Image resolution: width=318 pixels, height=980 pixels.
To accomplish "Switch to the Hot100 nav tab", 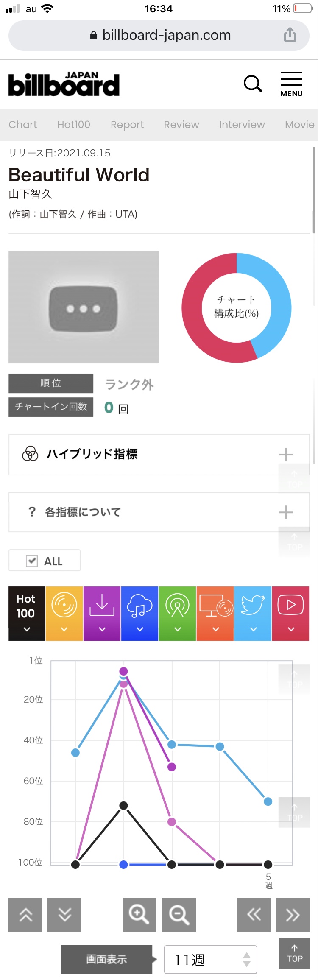I will click(x=74, y=124).
